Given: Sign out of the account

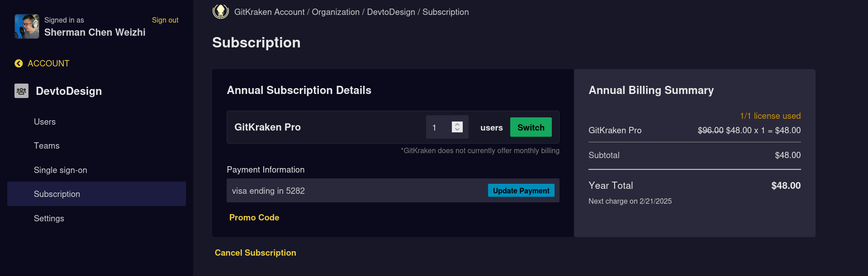Looking at the screenshot, I should point(165,20).
